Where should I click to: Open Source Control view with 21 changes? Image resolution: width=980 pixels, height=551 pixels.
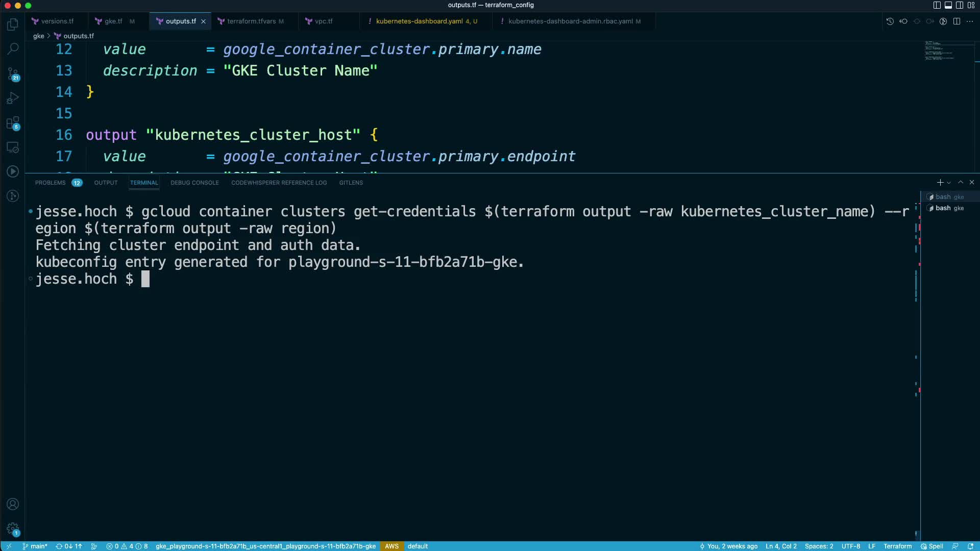[x=13, y=74]
